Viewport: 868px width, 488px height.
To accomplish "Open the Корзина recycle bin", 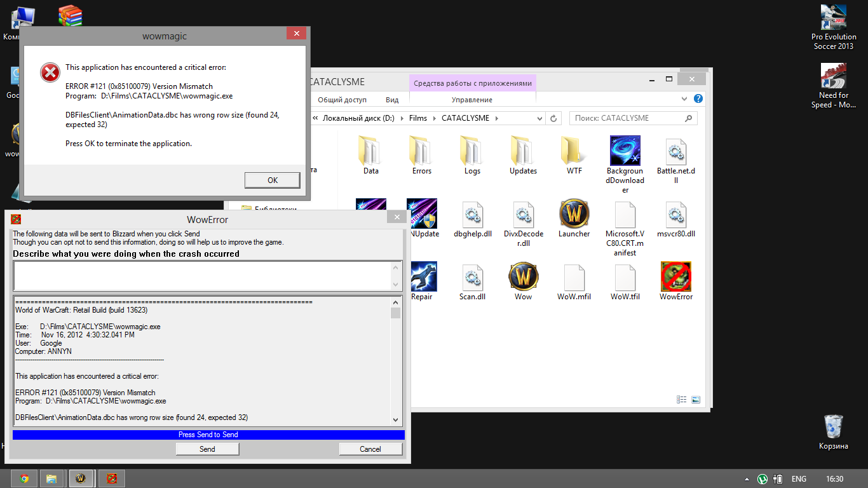I will (x=833, y=432).
